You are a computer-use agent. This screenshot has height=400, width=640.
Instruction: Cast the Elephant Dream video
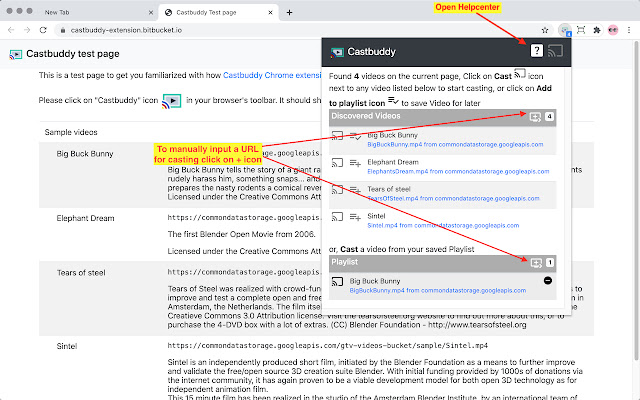coord(337,163)
